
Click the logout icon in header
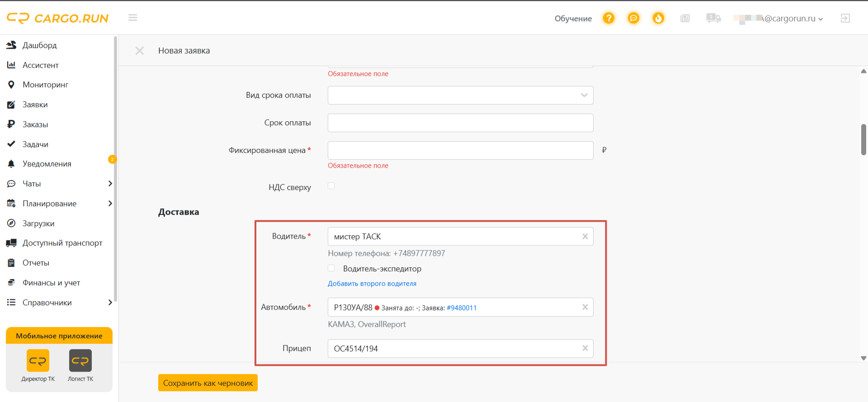[845, 18]
